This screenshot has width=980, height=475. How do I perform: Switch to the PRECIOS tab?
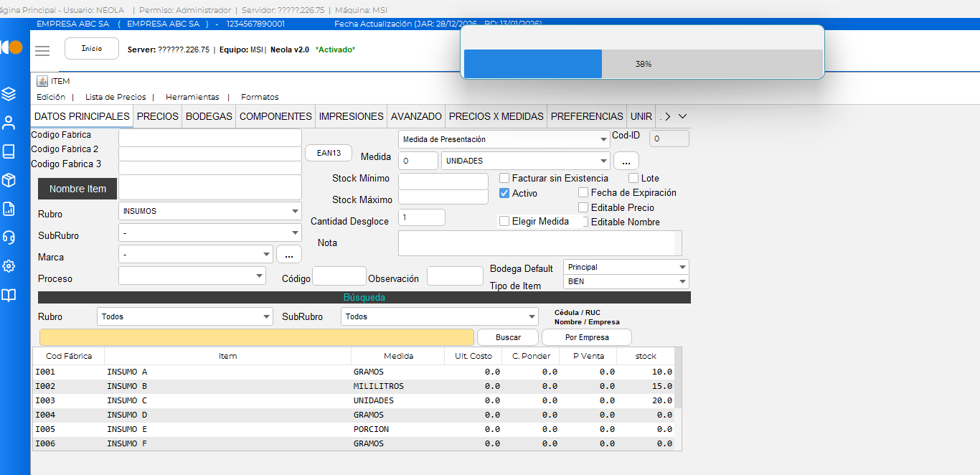click(x=157, y=116)
